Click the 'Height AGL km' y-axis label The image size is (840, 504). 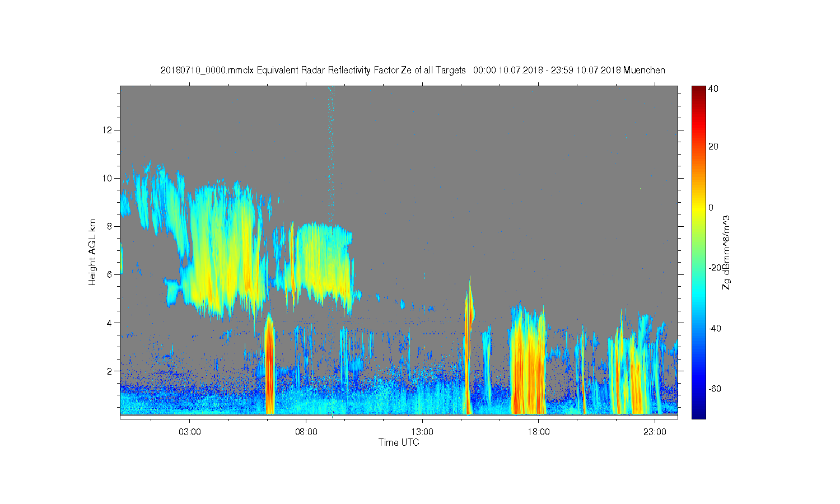click(92, 252)
